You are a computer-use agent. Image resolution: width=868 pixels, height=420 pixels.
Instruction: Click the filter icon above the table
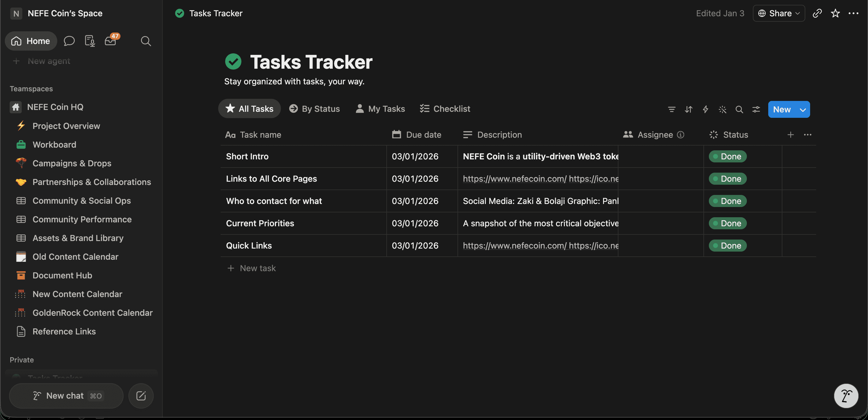(671, 109)
